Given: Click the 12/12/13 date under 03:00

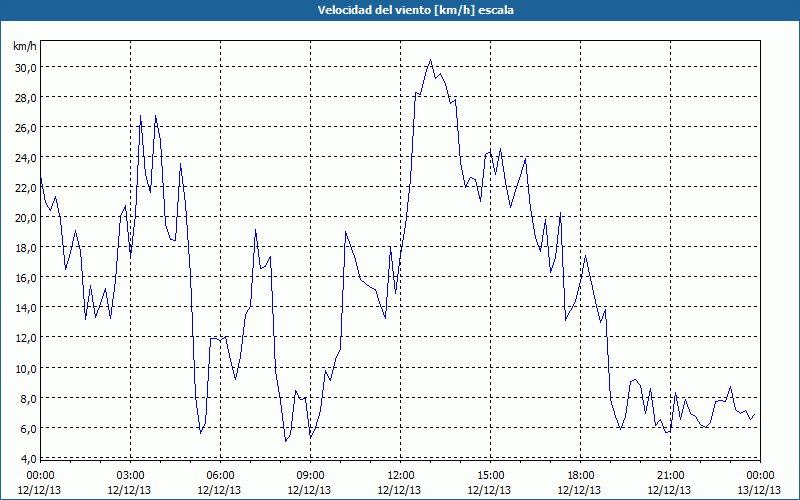Looking at the screenshot, I should 129,490.
